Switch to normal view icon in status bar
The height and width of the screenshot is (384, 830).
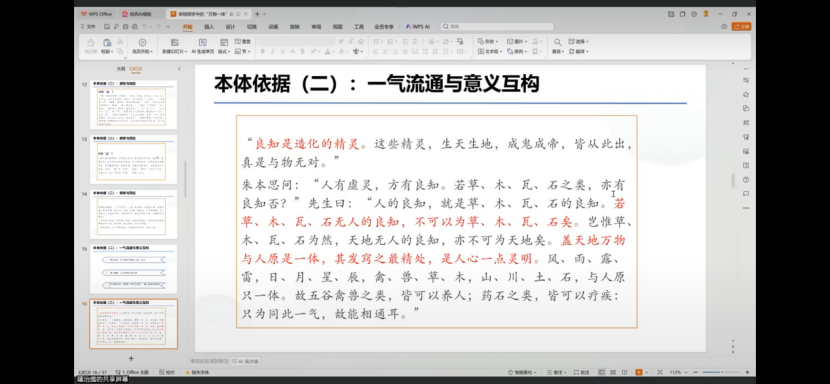[x=602, y=372]
